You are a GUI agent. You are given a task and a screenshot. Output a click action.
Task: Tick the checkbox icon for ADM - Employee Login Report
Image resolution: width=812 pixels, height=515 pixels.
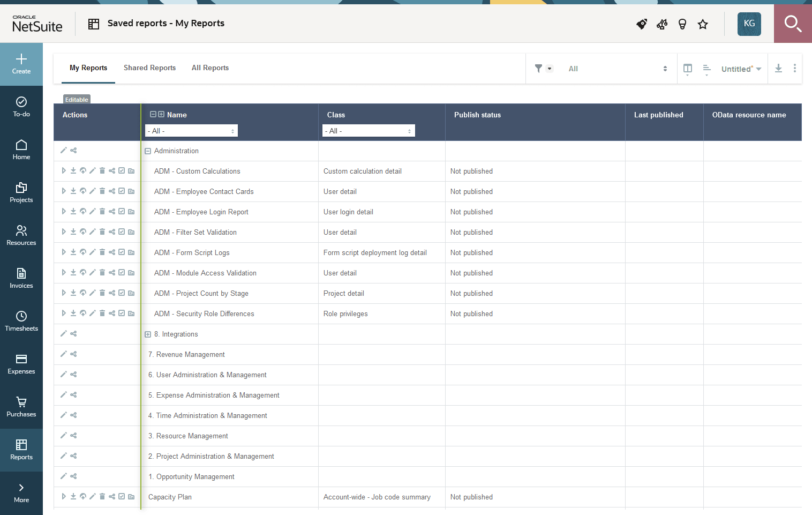[122, 212]
